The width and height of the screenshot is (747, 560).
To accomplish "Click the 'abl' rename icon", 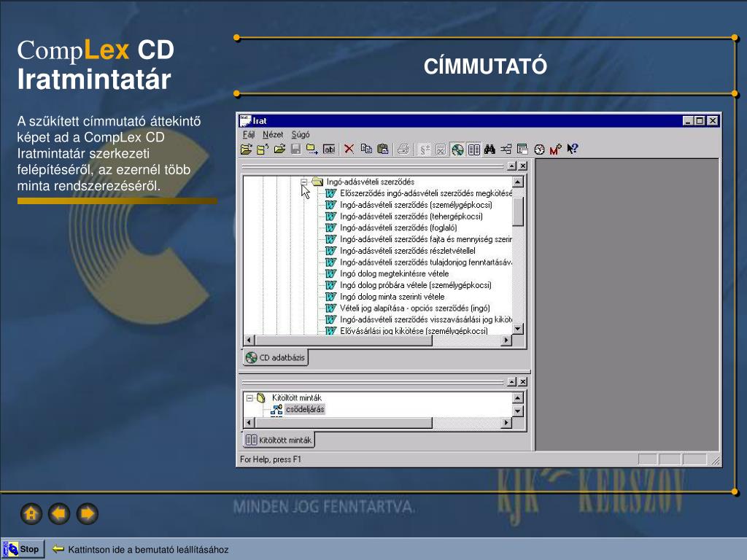I will click(x=329, y=149).
